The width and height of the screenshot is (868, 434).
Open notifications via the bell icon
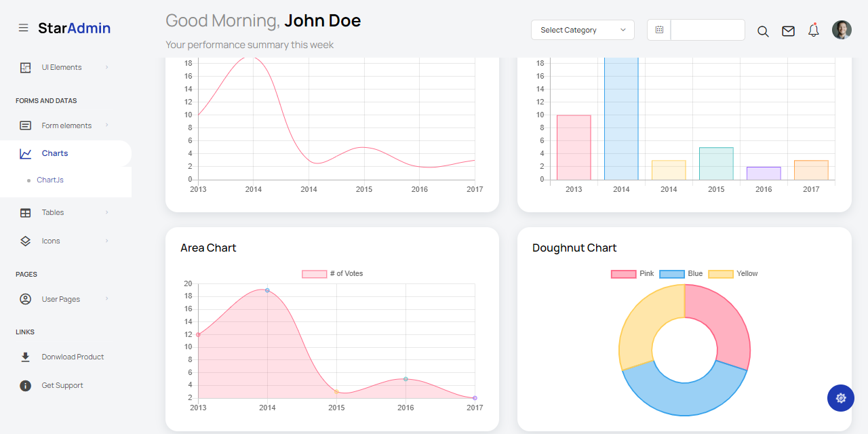click(813, 31)
